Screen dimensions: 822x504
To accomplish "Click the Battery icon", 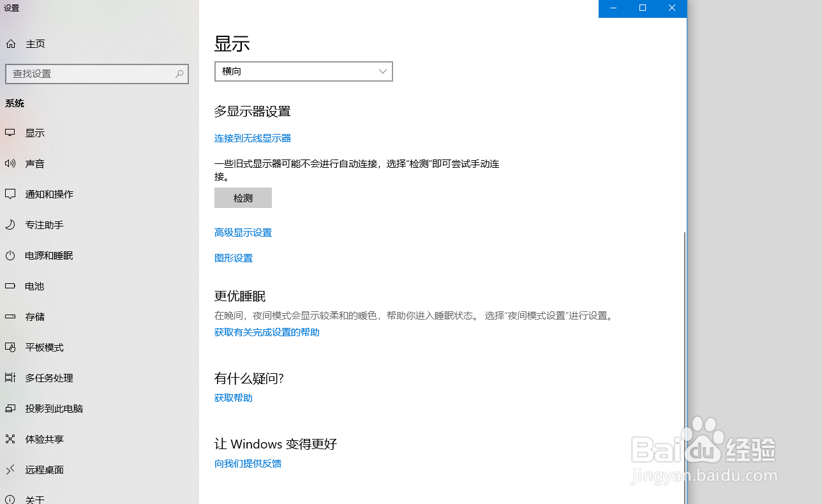I will click(x=10, y=286).
